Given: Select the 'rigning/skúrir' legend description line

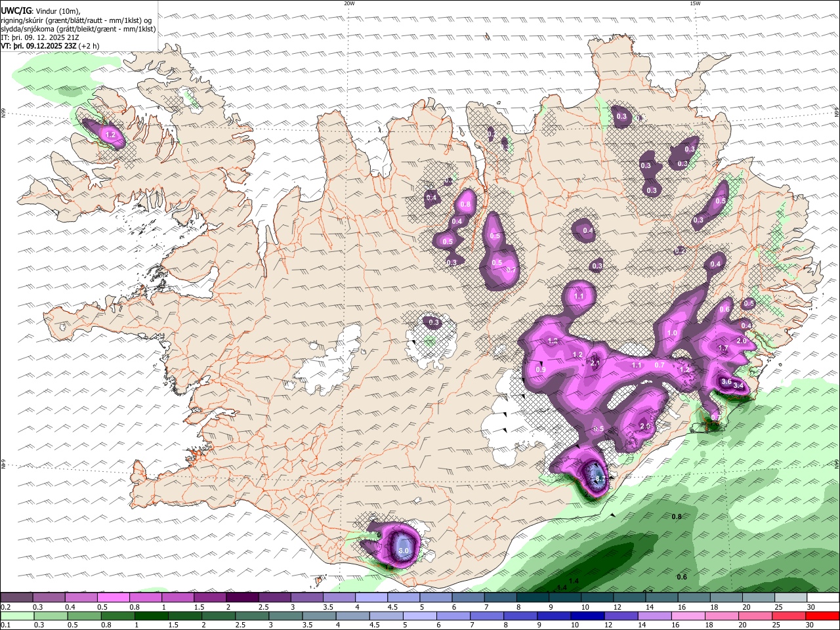Looking at the screenshot, I should click(77, 20).
